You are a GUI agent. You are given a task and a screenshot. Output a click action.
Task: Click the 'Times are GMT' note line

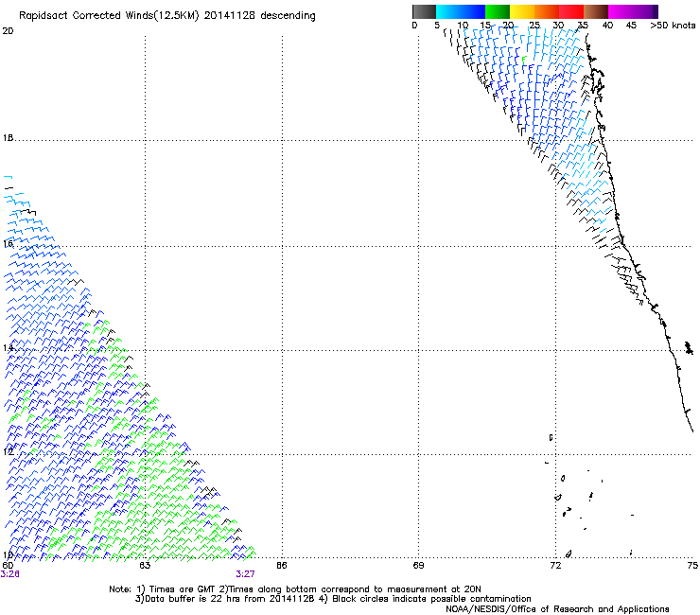[x=295, y=589]
